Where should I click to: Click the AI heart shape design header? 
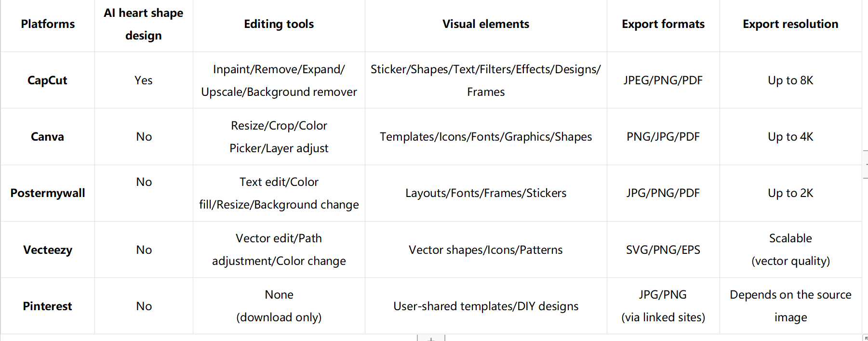tap(144, 24)
